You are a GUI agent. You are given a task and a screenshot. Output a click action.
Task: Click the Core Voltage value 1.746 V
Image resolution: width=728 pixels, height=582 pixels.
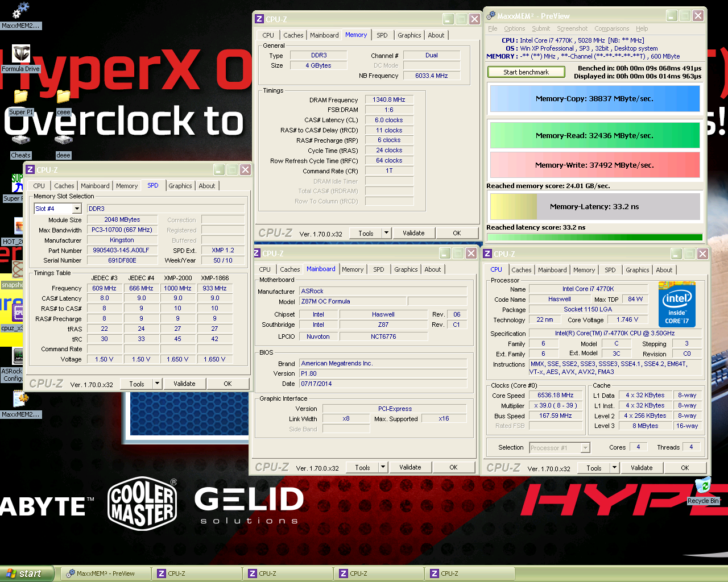point(628,319)
